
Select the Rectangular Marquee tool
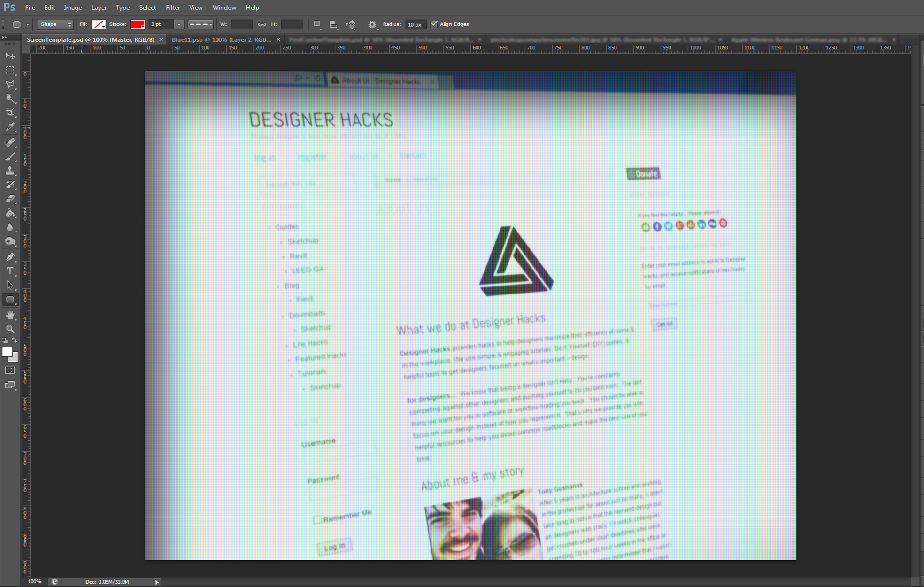pos(10,70)
